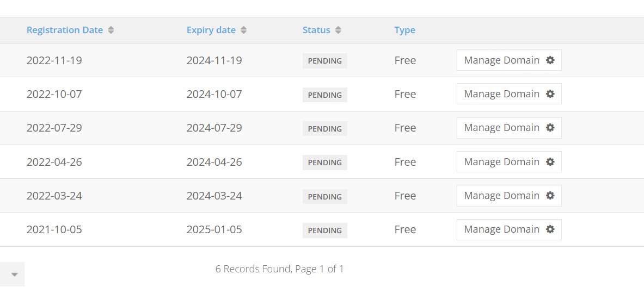Image resolution: width=644 pixels, height=299 pixels.
Task: Click Free type in 2021-10-05 row
Action: pyautogui.click(x=406, y=229)
